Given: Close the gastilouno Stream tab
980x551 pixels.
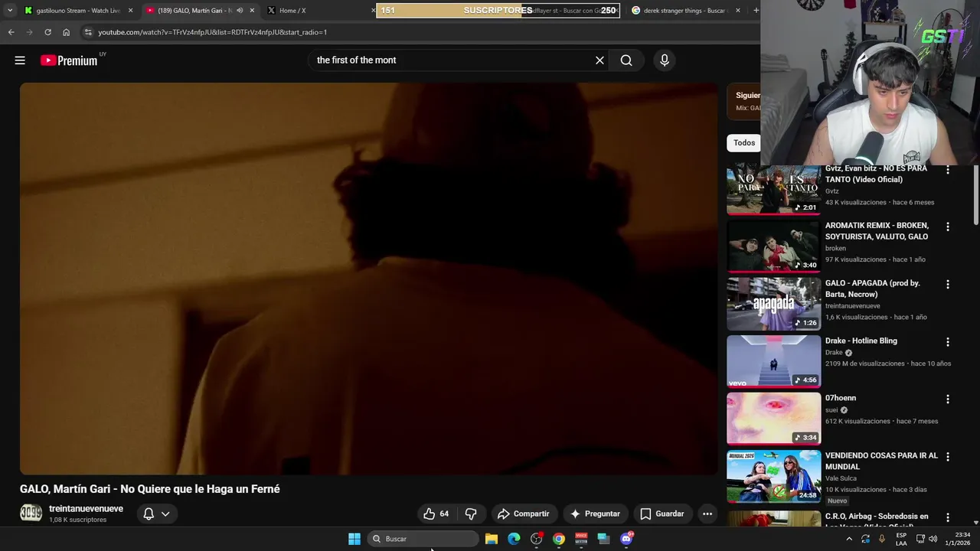Looking at the screenshot, I should pos(131,11).
